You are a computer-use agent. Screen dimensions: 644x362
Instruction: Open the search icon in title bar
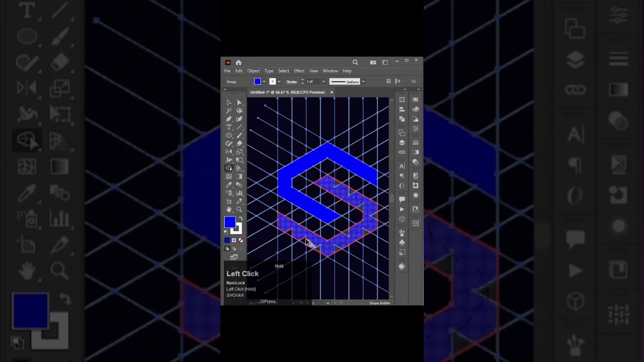click(x=355, y=62)
